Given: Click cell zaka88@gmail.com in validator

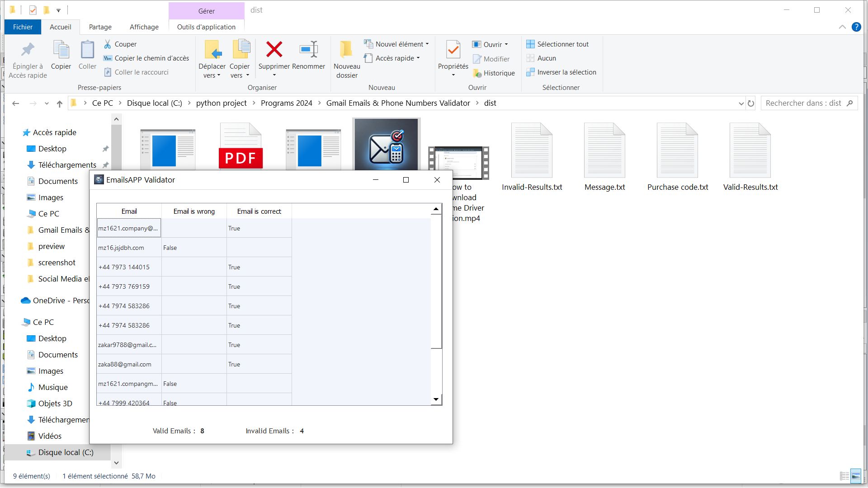Looking at the screenshot, I should pyautogui.click(x=129, y=364).
